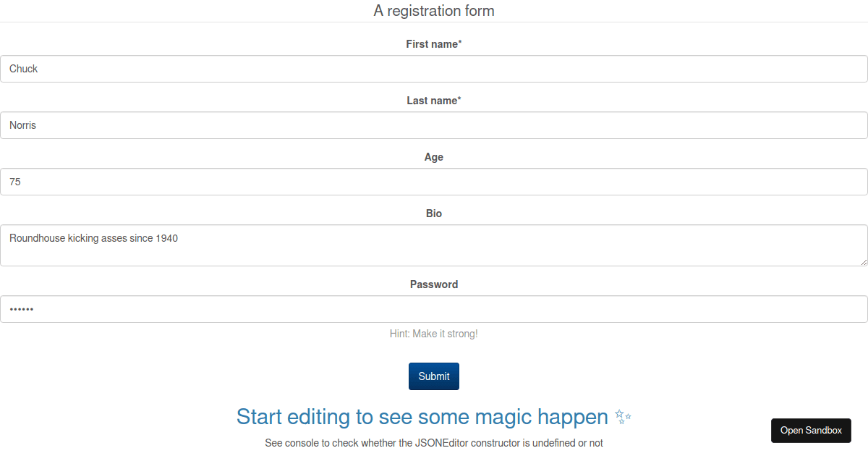Select the Age input field
The height and width of the screenshot is (456, 868).
[434, 182]
